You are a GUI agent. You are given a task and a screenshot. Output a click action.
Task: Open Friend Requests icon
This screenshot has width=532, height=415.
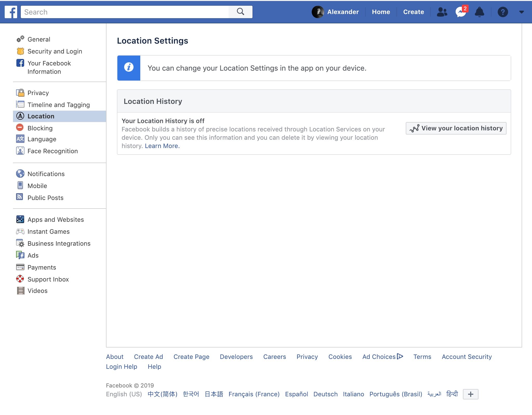[442, 12]
